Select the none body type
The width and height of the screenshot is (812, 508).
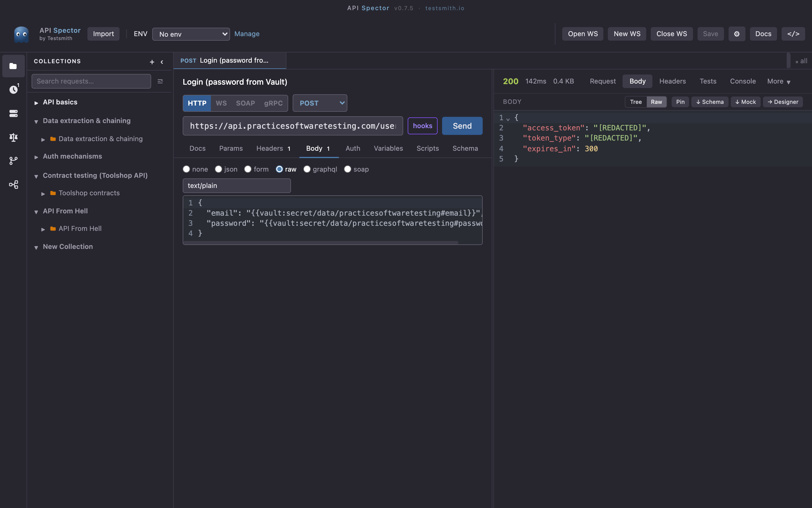click(186, 169)
